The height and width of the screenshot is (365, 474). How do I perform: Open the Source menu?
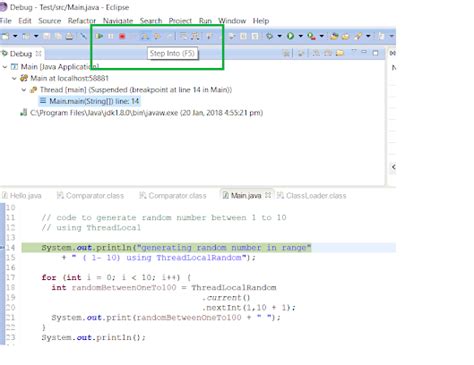(x=50, y=21)
